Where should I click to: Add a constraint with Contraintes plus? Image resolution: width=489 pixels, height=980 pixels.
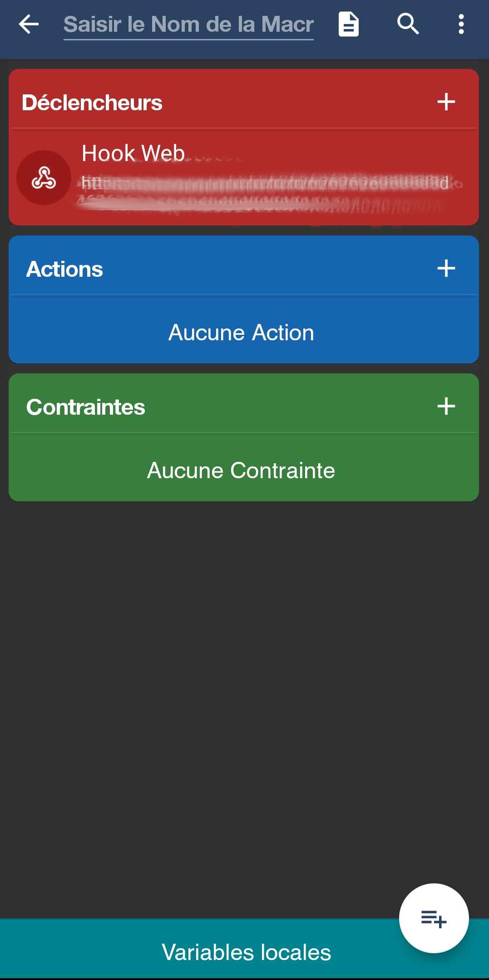point(446,406)
